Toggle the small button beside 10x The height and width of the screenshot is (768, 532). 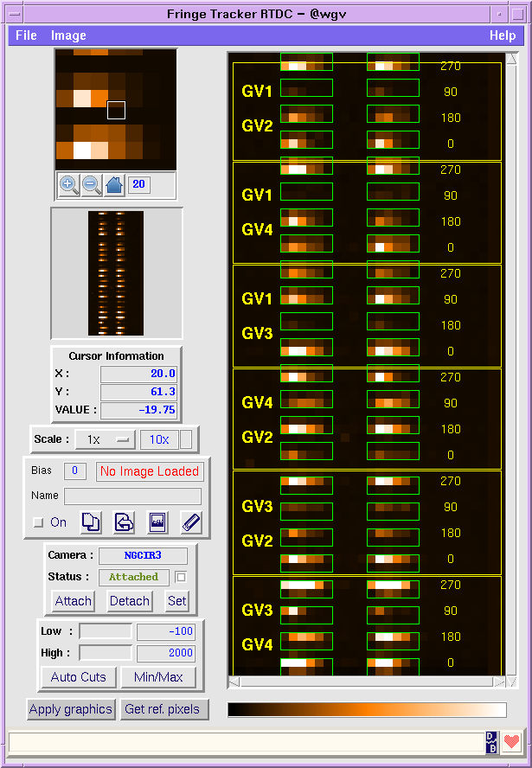point(186,439)
